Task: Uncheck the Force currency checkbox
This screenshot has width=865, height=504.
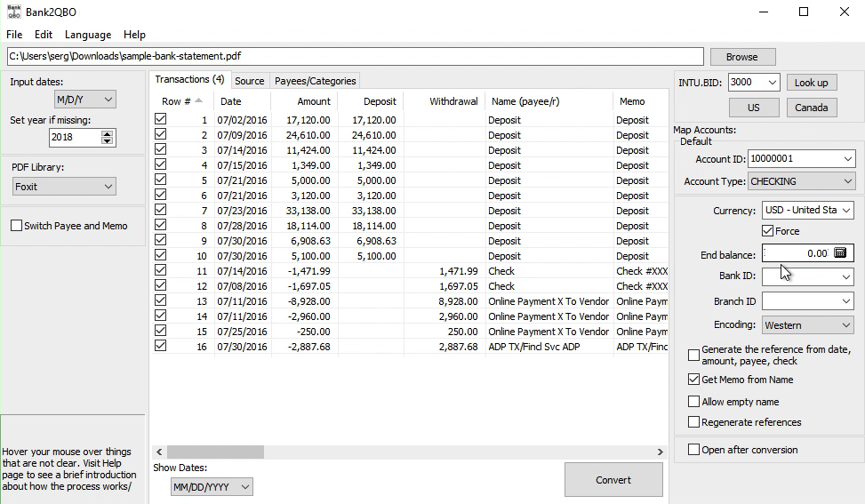Action: coord(767,231)
